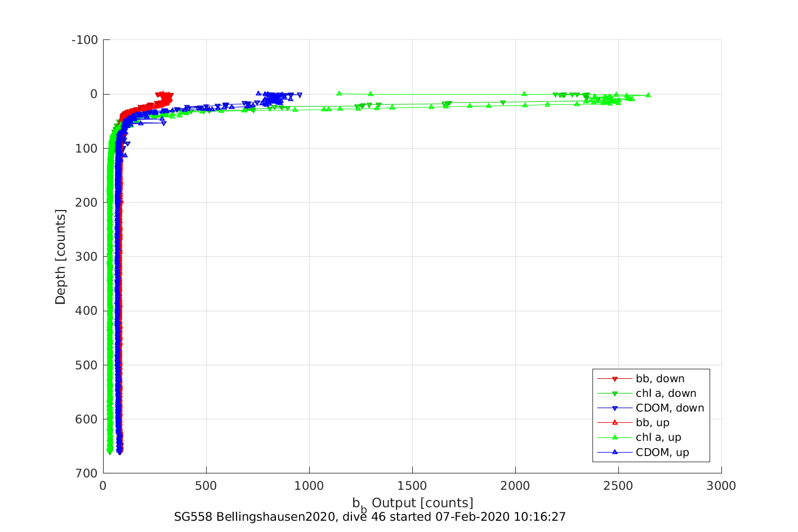The image size is (798, 532).
Task: Click the y-axis tick label -100
Action: pos(85,40)
